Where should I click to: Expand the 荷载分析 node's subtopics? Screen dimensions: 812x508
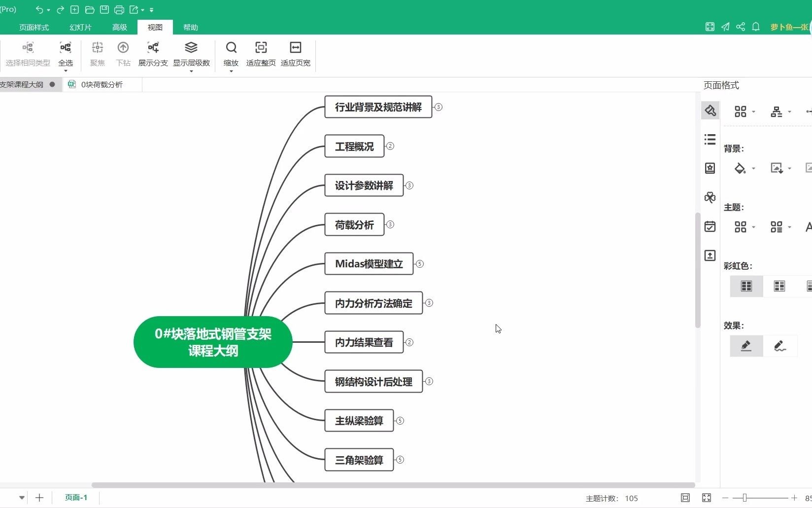click(x=390, y=224)
